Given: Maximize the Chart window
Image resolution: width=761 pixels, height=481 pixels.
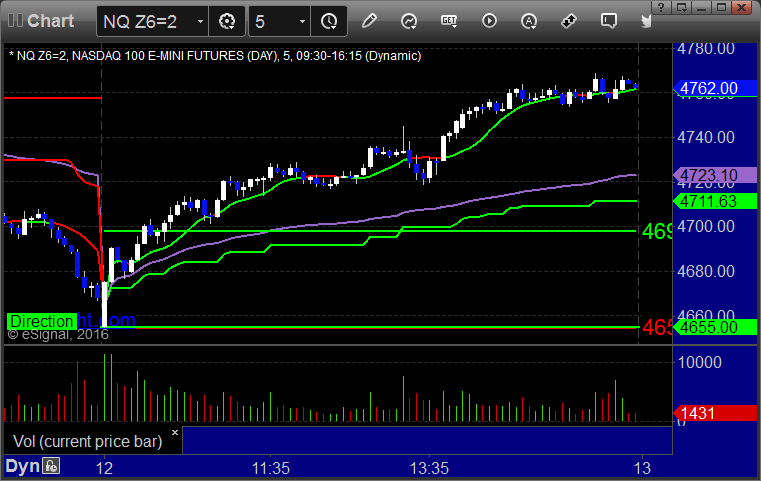Looking at the screenshot, I should pyautogui.click(x=722, y=7).
